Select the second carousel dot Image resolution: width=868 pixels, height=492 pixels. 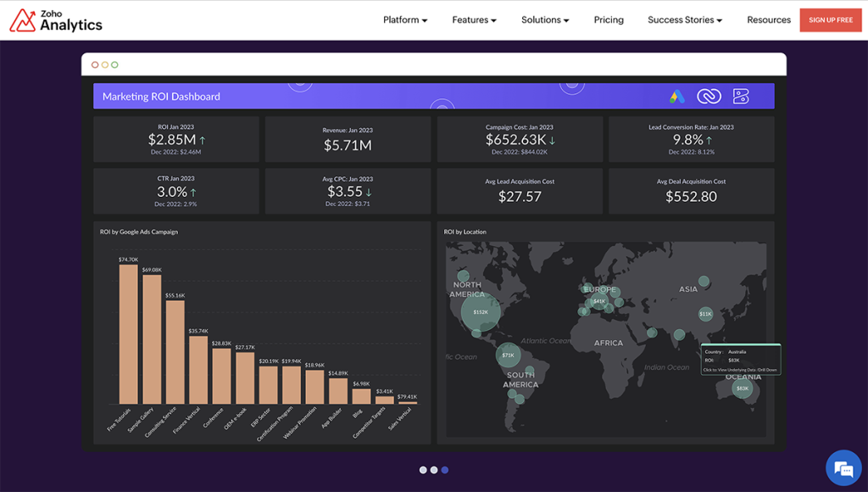coord(434,470)
